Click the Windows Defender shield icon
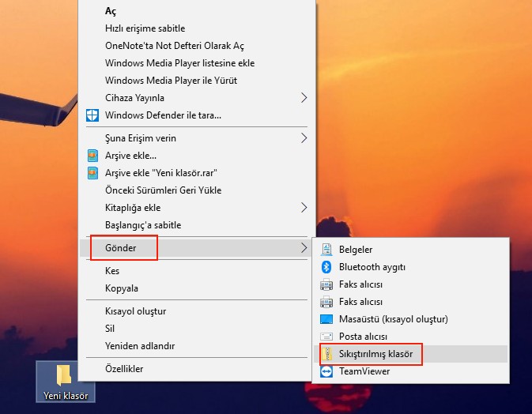 (x=92, y=115)
